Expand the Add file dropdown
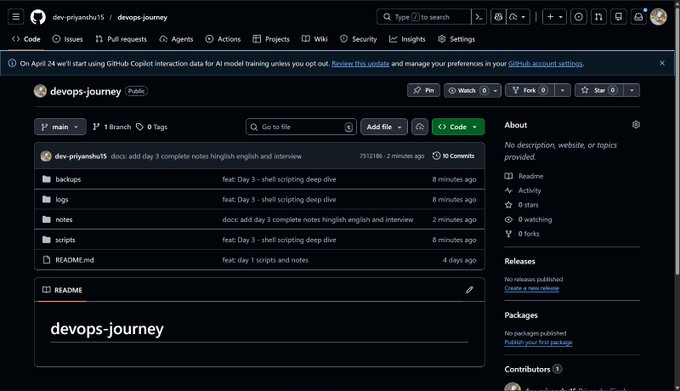Viewport: 680px width, 391px height. point(384,127)
